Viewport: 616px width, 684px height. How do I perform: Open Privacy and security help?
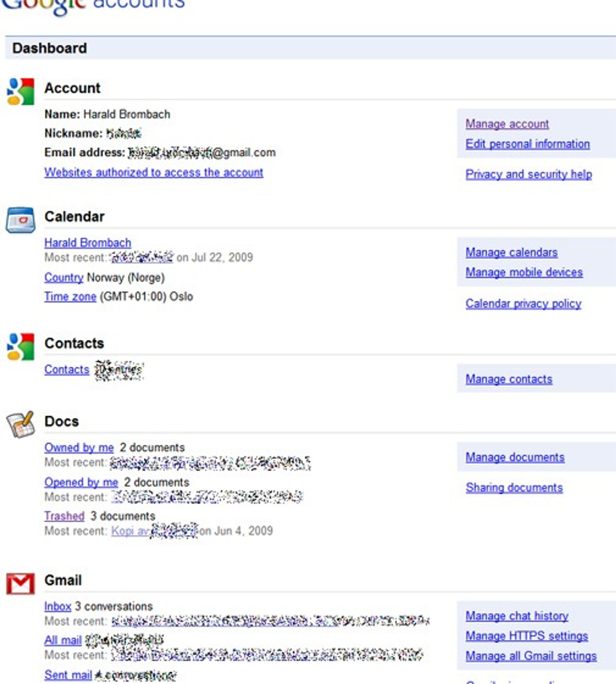tap(529, 174)
